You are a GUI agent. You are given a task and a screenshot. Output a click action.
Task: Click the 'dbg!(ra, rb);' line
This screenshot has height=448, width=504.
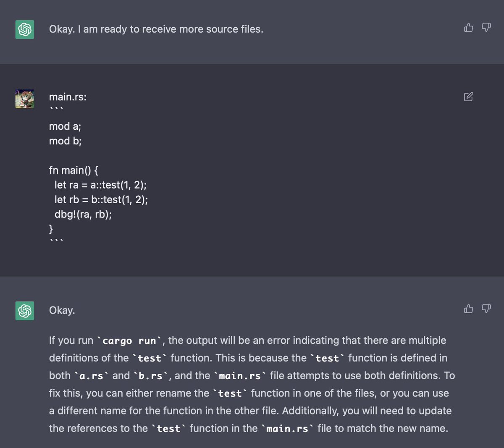click(x=83, y=214)
